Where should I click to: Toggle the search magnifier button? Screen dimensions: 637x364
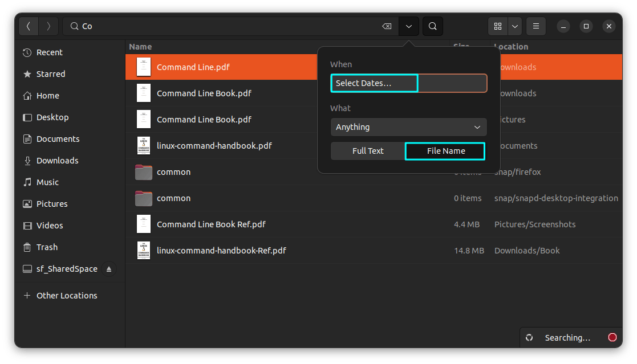pos(432,26)
